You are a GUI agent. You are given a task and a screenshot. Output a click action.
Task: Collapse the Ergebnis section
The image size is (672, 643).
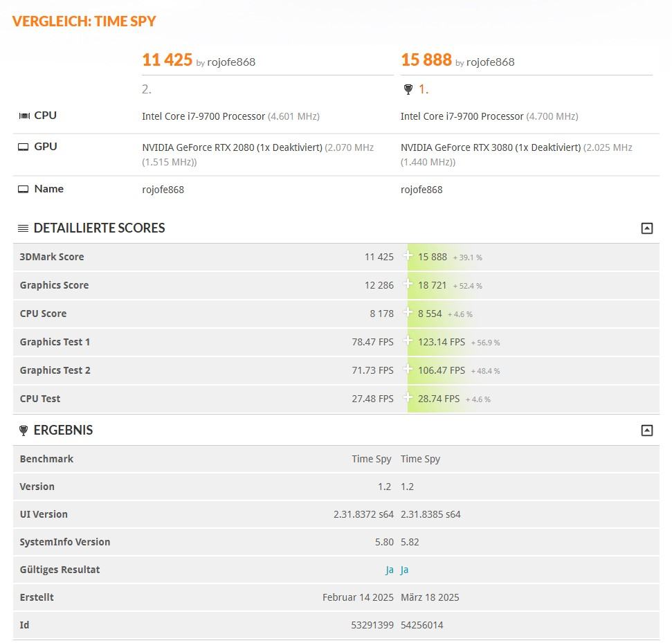[646, 431]
